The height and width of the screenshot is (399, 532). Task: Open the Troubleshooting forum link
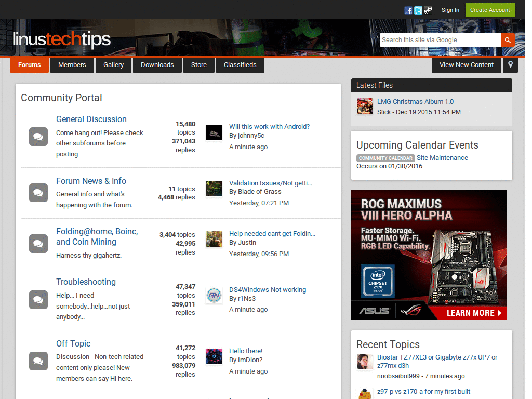coord(86,282)
